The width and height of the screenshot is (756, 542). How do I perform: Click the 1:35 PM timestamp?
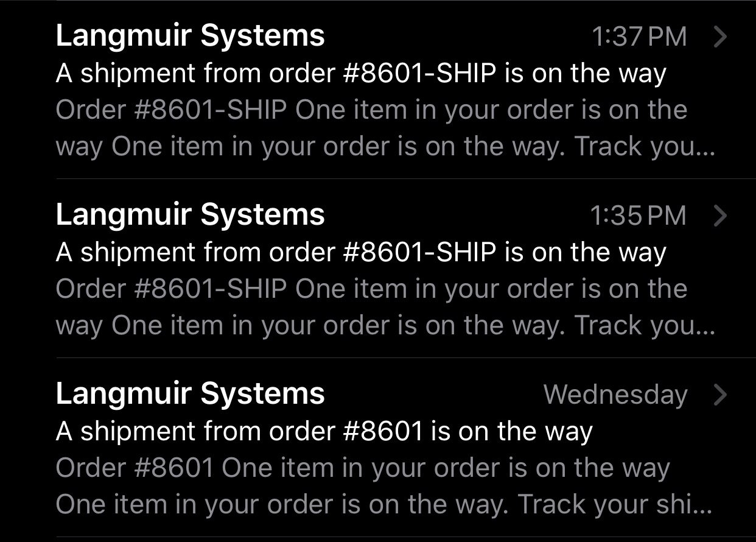639,216
